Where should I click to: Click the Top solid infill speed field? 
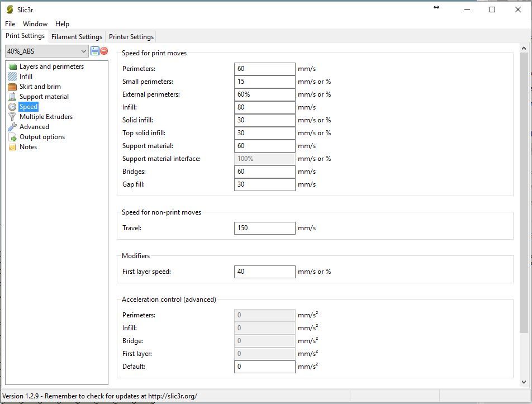[265, 134]
